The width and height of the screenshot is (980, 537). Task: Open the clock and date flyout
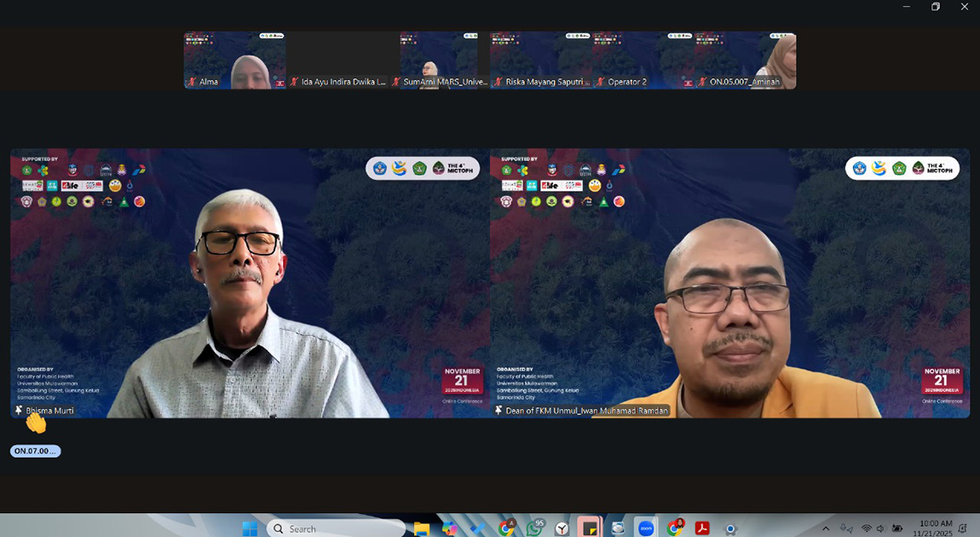coord(936,528)
